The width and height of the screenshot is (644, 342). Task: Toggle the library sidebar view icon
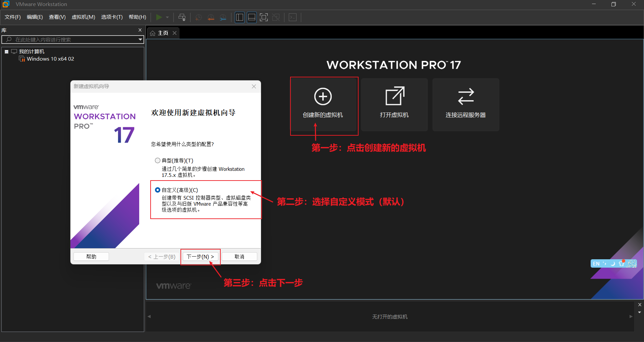[x=239, y=17]
